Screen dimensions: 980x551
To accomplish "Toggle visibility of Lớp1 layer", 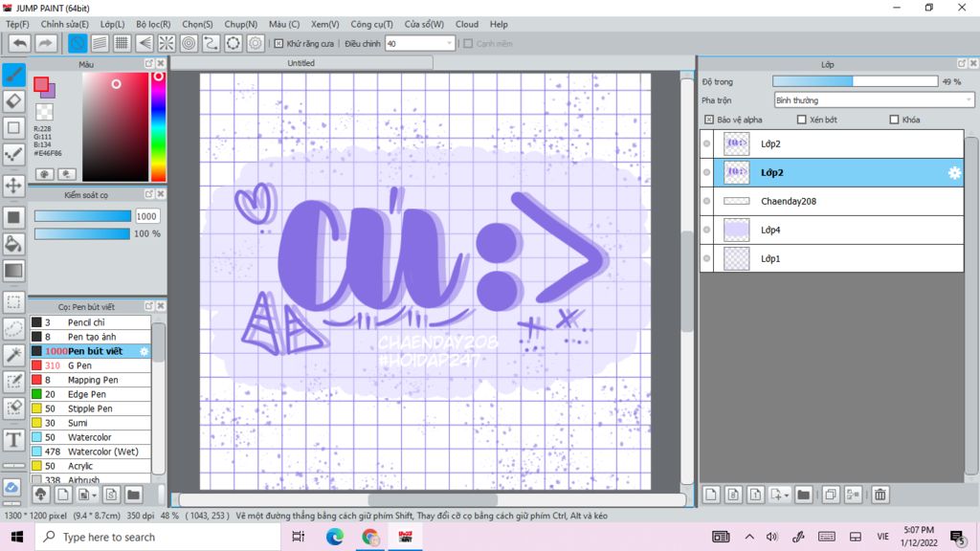I will (707, 258).
